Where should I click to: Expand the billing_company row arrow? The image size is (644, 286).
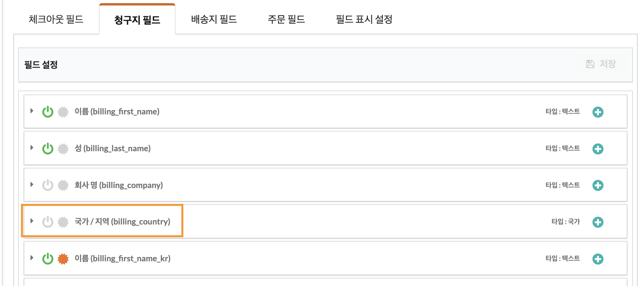click(x=32, y=184)
